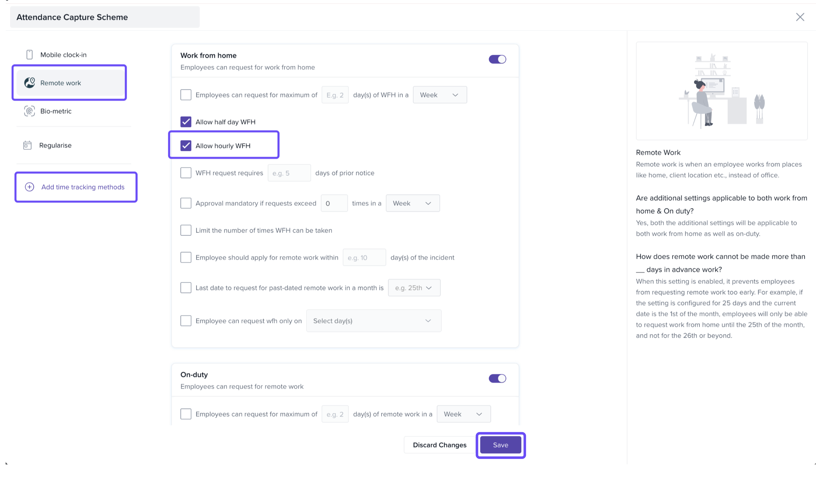The image size is (816, 504).
Task: Open the Bio-metric section in sidebar
Action: pos(56,111)
